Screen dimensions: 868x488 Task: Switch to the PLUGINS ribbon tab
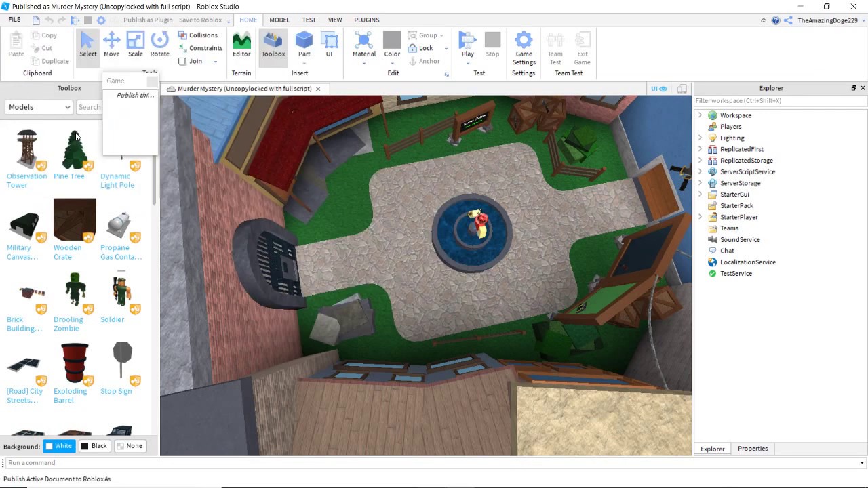coord(367,20)
